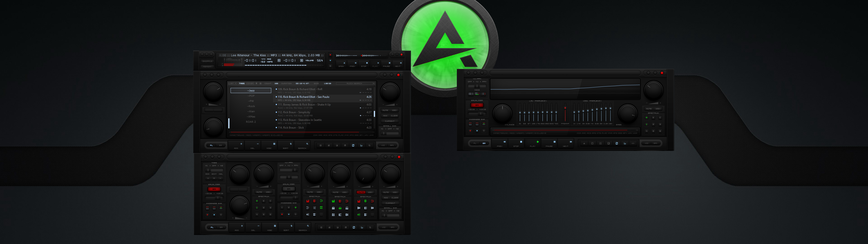868x244 pixels.
Task: Click the grid icon in equalizer window toolbar
Action: pos(600,143)
